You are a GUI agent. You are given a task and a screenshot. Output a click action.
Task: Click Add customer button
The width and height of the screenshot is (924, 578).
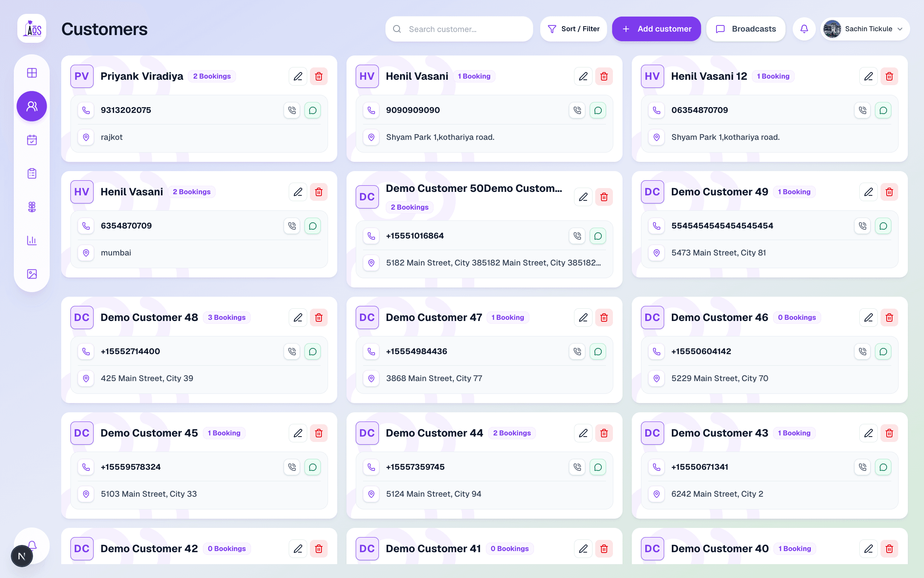656,29
